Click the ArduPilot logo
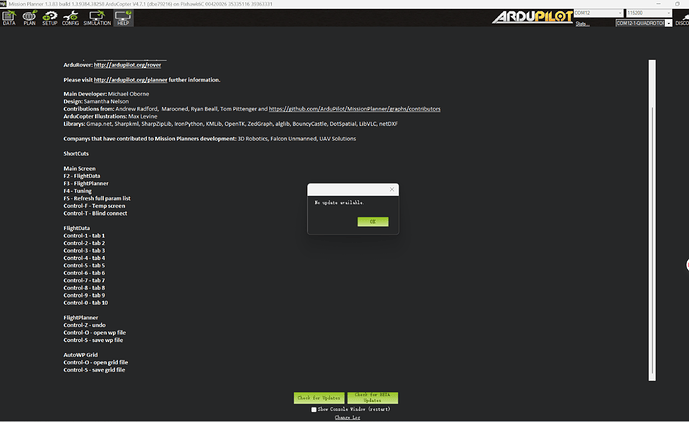689x422 pixels. pos(532,17)
